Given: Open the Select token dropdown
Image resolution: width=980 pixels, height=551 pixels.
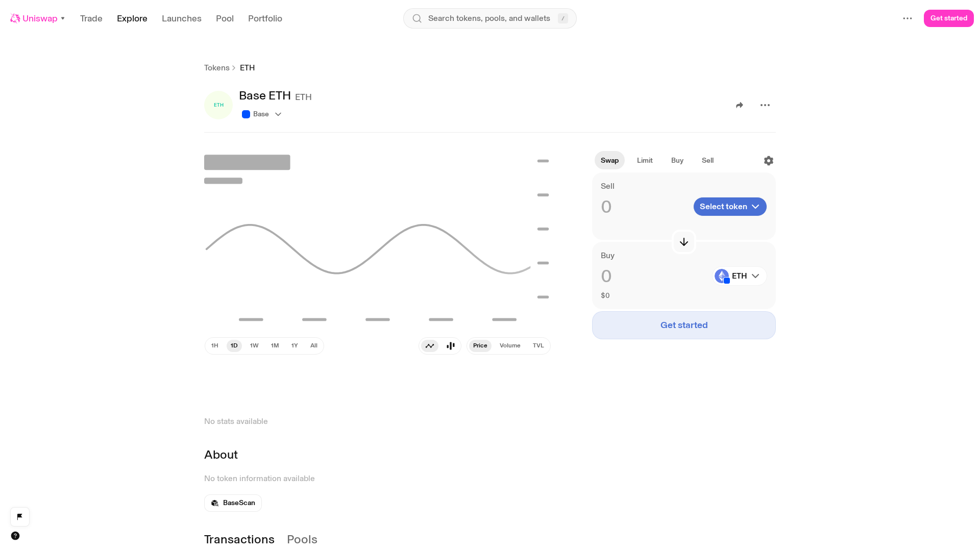Looking at the screenshot, I should click(730, 207).
